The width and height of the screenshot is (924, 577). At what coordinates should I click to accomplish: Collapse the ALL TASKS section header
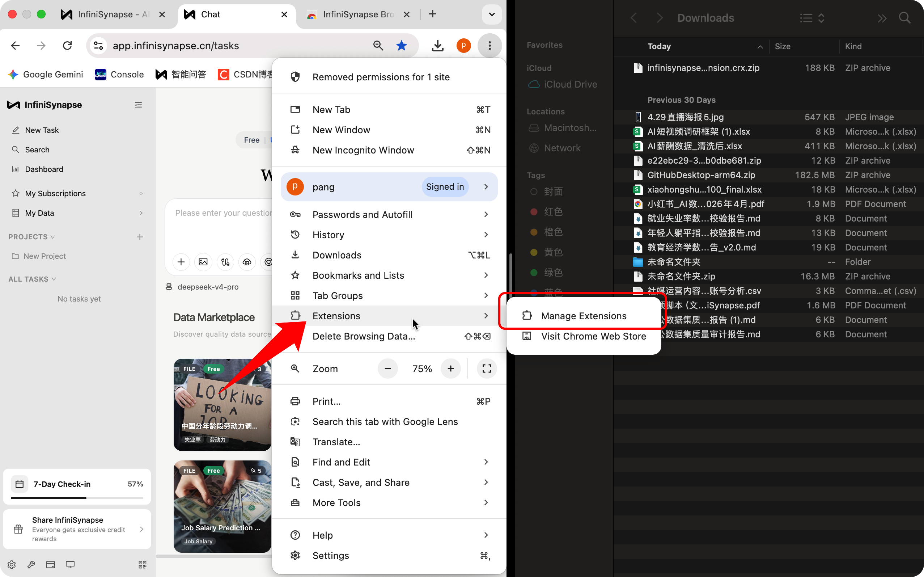tap(33, 279)
